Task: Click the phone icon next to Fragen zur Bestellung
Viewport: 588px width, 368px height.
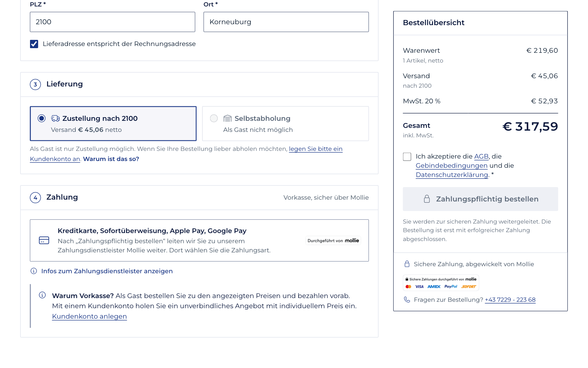Action: 407,300
